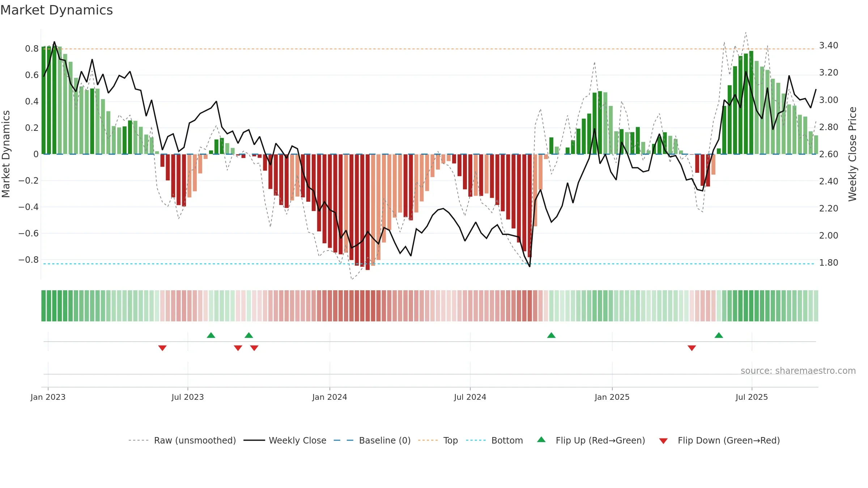This screenshot has width=868, height=488.
Task: Click the Jan 2024 x-axis label
Action: (330, 397)
